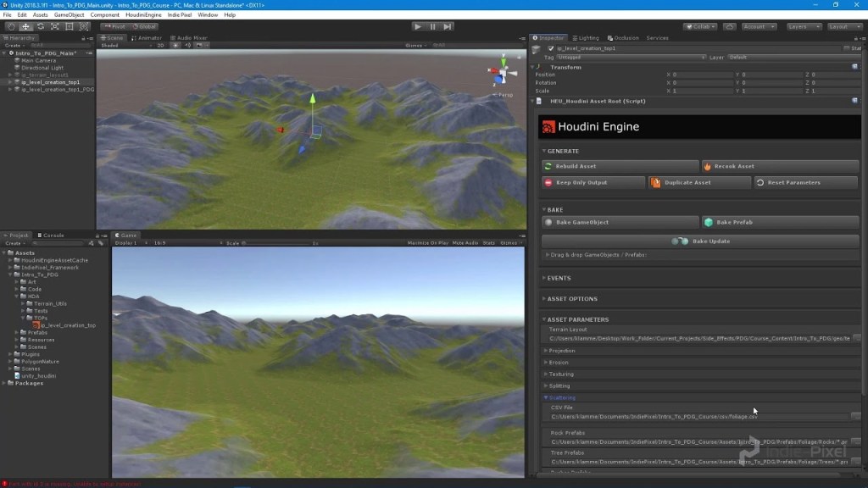This screenshot has height=488, width=868.
Task: Toggle Maximize On Play in Game view
Action: click(x=428, y=243)
